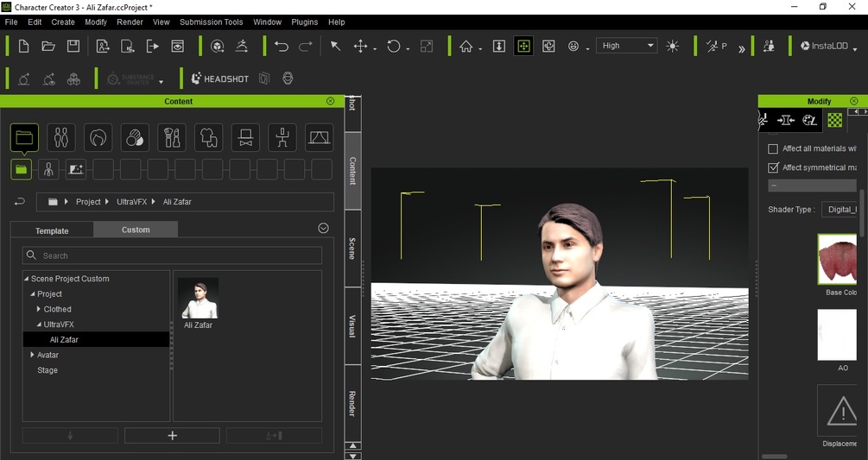The width and height of the screenshot is (868, 460).
Task: Select the Stage tree item
Action: tap(48, 370)
